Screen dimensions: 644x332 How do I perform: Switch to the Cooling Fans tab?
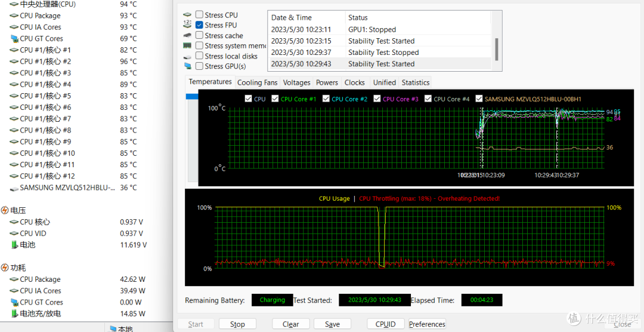(258, 82)
